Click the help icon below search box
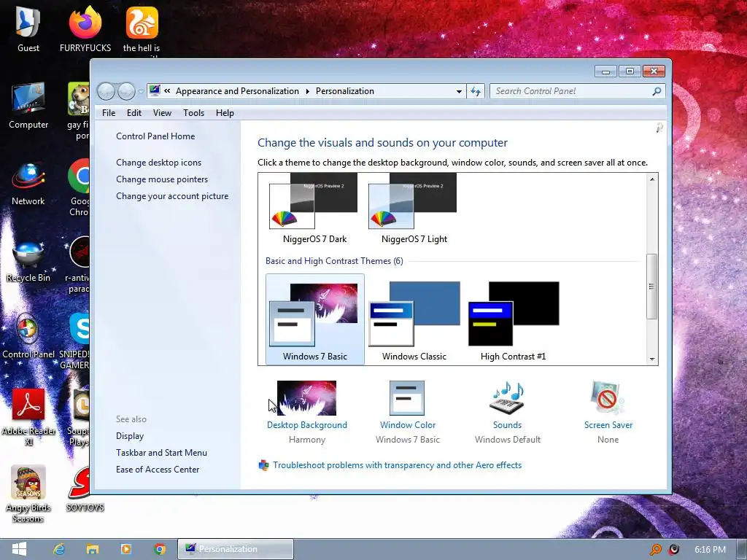This screenshot has height=560, width=747. point(659,128)
